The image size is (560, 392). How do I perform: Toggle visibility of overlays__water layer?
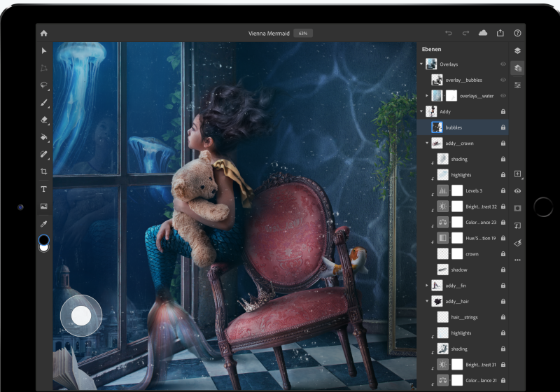coord(503,96)
